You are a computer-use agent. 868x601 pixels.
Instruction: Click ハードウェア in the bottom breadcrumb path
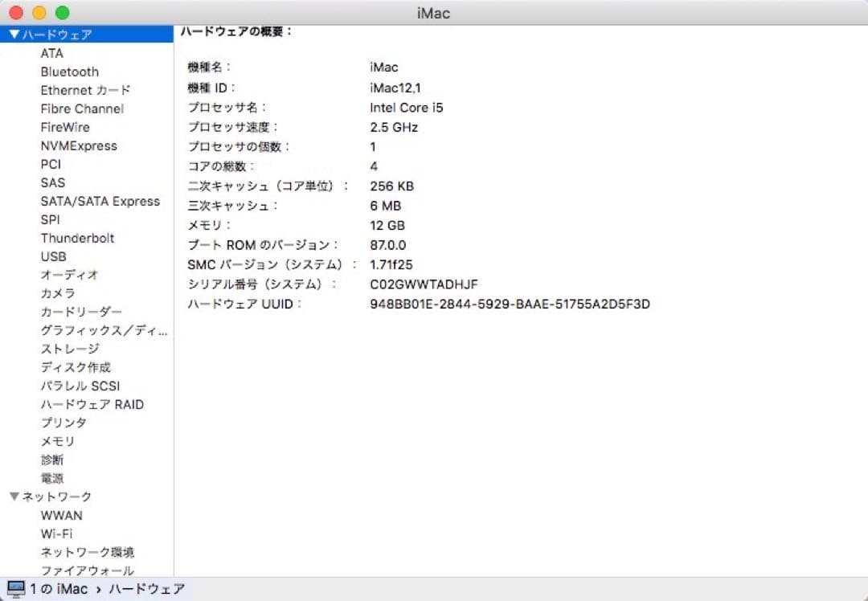[148, 589]
